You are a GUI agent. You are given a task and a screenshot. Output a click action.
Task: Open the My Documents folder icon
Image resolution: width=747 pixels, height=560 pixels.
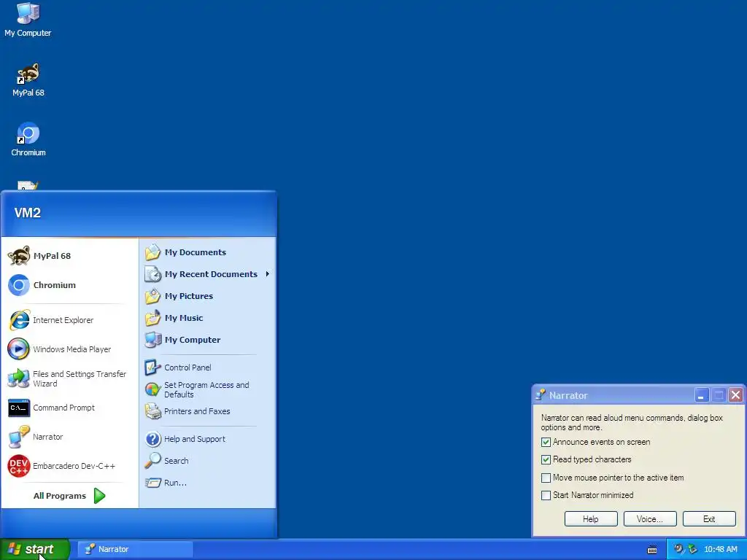click(x=153, y=252)
